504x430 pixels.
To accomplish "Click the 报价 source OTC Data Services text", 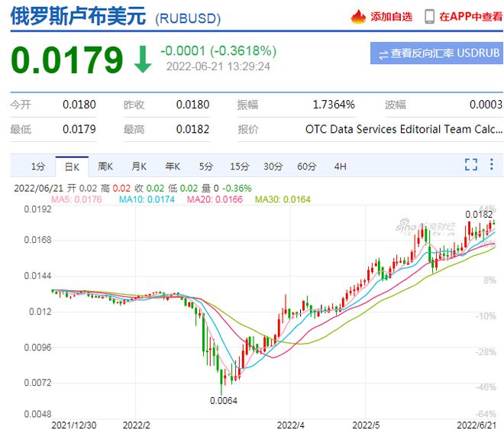I will [x=404, y=129].
